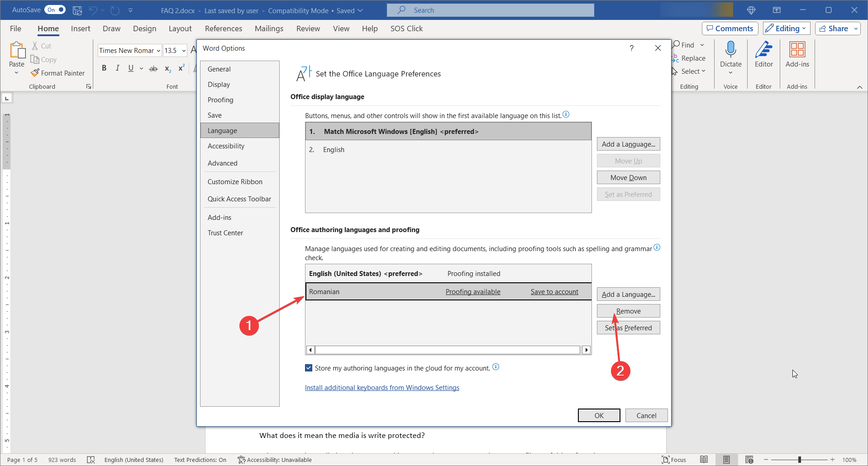
Task: Select Trust Center in Word Options sidebar
Action: 225,233
